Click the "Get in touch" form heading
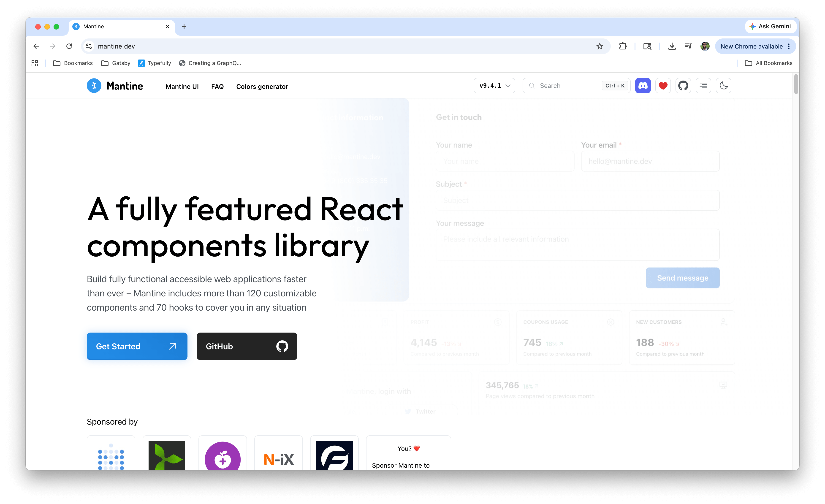825x504 pixels. (x=459, y=117)
